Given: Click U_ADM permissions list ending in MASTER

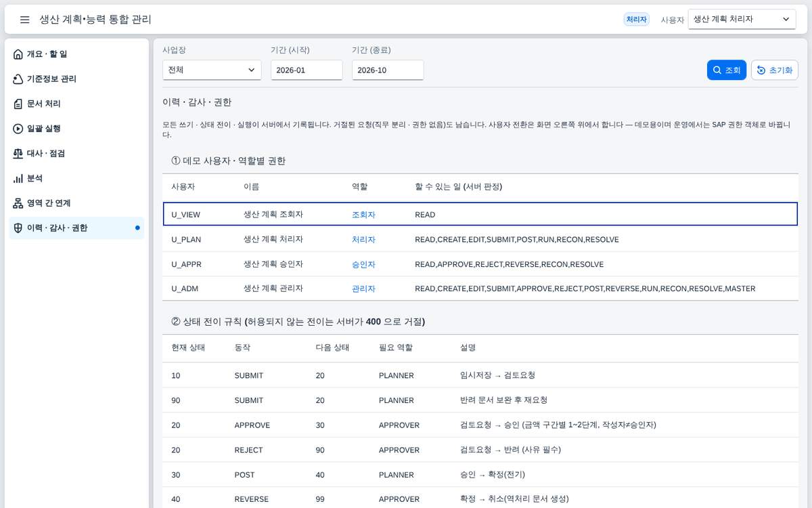Looking at the screenshot, I should (x=585, y=289).
